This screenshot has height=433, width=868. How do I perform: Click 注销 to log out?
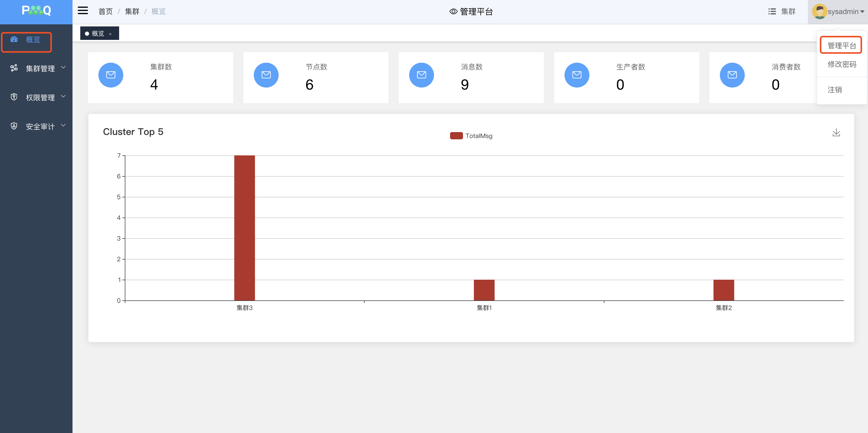[834, 90]
